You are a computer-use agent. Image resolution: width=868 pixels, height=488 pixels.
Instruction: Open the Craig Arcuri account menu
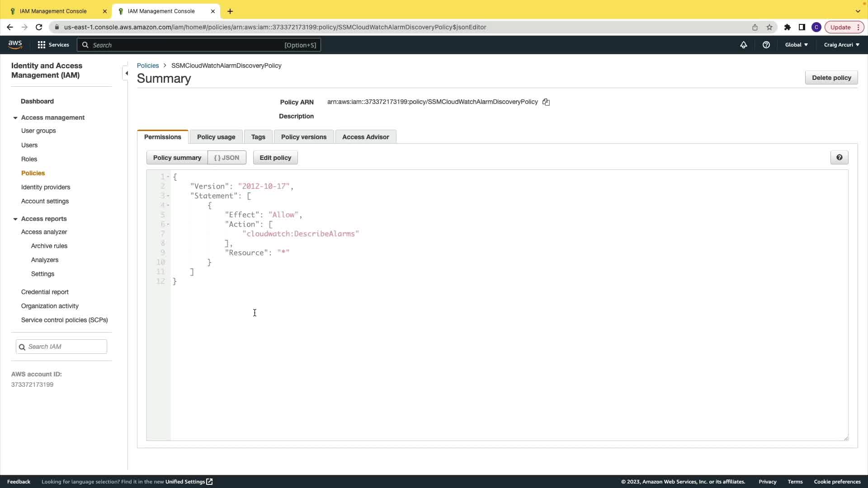pyautogui.click(x=841, y=45)
